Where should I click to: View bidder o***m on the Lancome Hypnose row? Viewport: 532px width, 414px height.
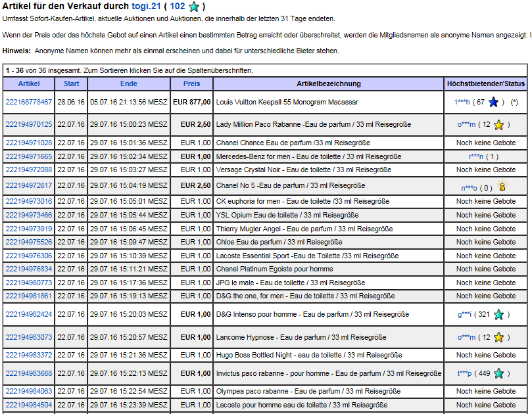pyautogui.click(x=466, y=337)
